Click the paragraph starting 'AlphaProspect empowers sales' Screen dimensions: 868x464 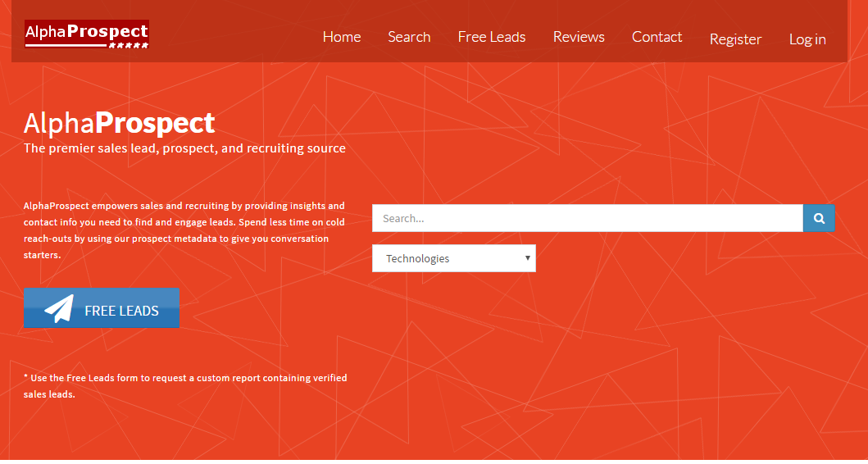[x=184, y=230]
